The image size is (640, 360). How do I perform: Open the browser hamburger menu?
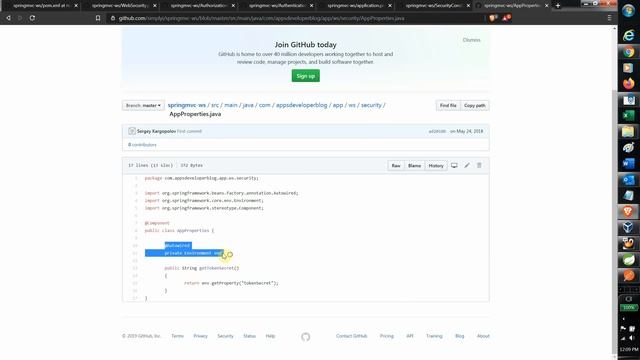609,18
